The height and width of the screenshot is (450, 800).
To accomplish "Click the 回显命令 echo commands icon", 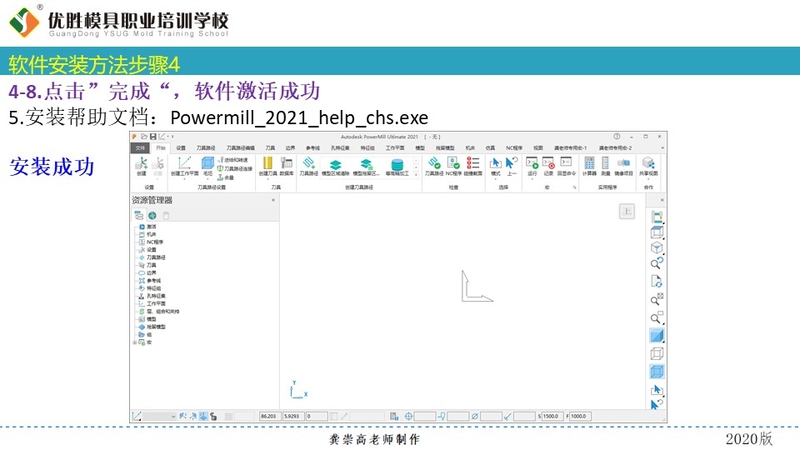I will click(566, 166).
